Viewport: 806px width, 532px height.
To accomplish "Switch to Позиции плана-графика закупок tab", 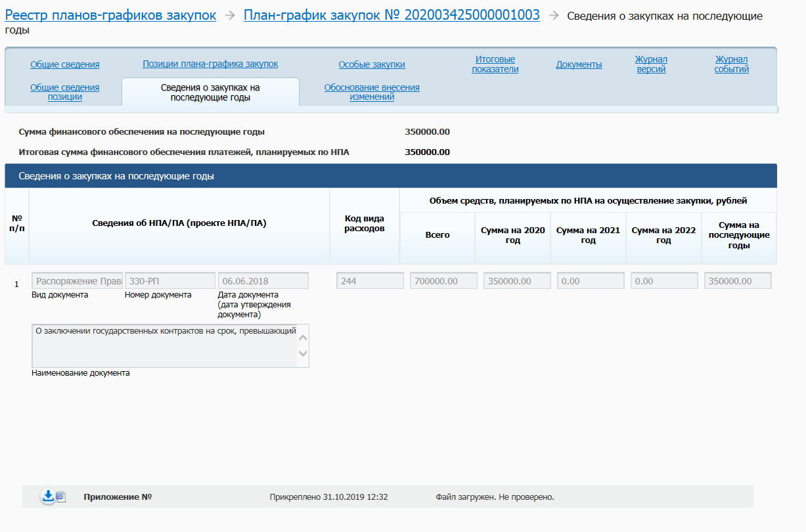I will (210, 64).
